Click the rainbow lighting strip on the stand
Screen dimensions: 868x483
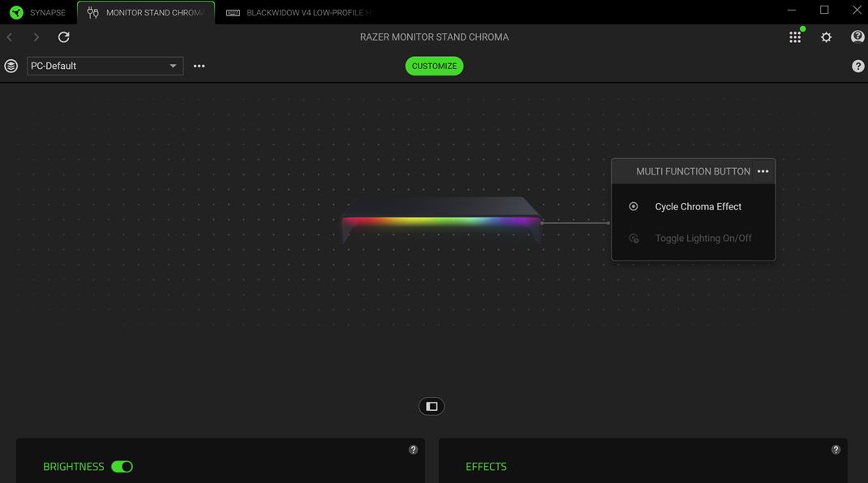coord(442,220)
